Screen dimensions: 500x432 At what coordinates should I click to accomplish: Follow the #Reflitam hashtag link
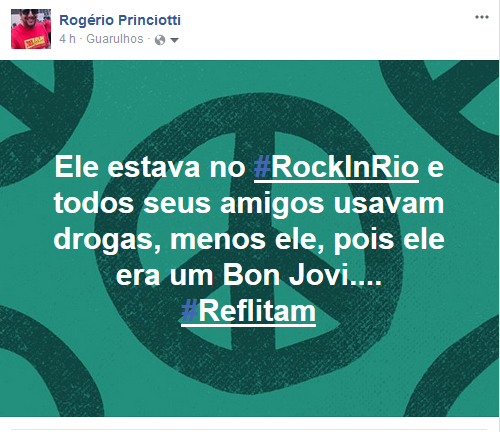click(x=248, y=311)
